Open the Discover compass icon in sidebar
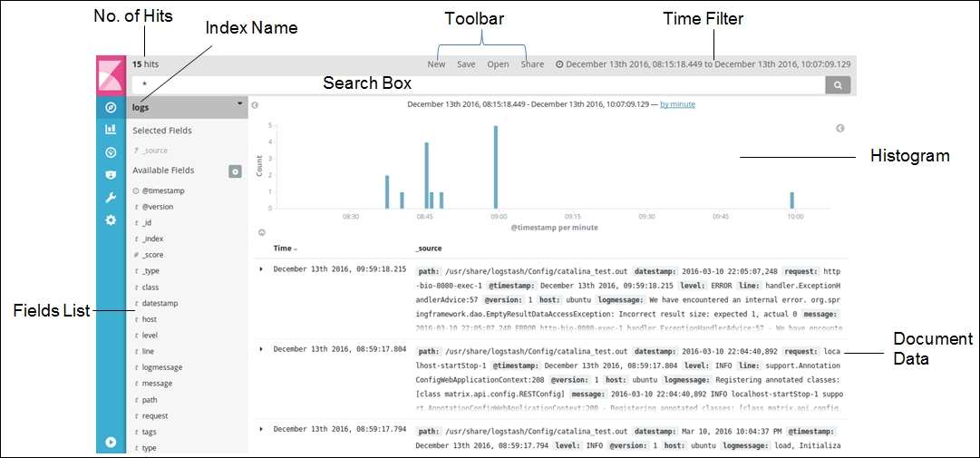The height and width of the screenshot is (458, 980). pos(111,107)
